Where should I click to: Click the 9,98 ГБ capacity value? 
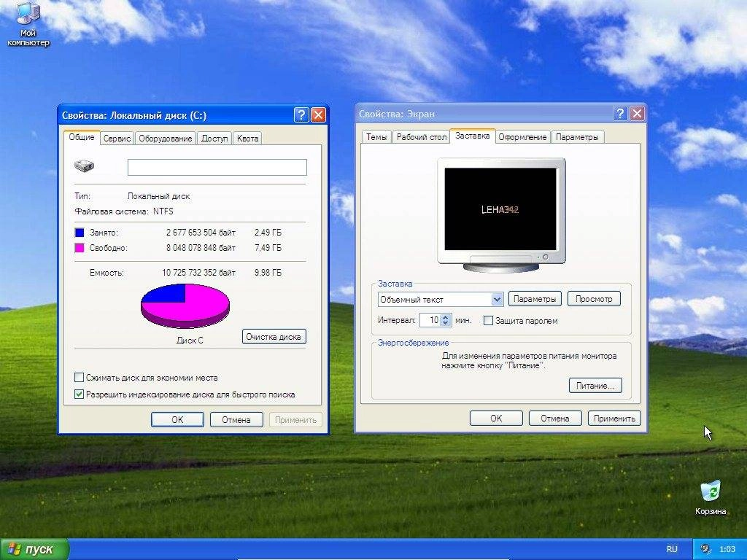268,273
